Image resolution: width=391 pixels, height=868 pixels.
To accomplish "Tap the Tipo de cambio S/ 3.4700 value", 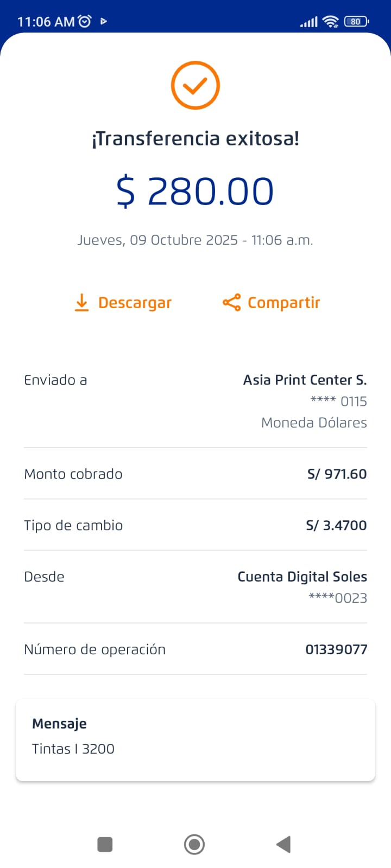I will (336, 525).
